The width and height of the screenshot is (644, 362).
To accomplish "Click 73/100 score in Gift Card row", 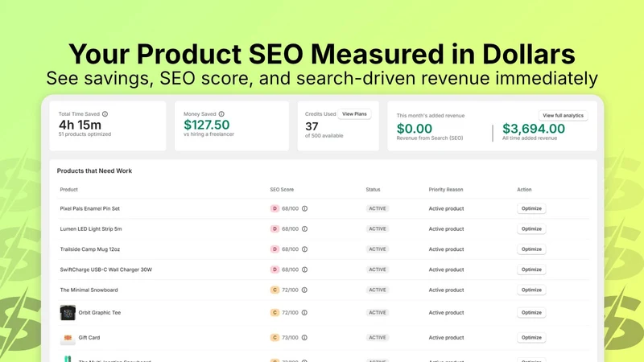I will click(290, 337).
